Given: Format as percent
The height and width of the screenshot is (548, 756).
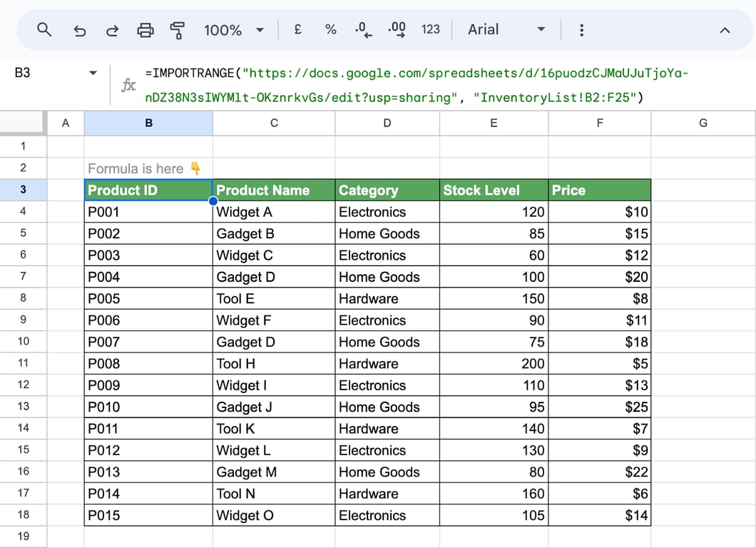Looking at the screenshot, I should 330,30.
